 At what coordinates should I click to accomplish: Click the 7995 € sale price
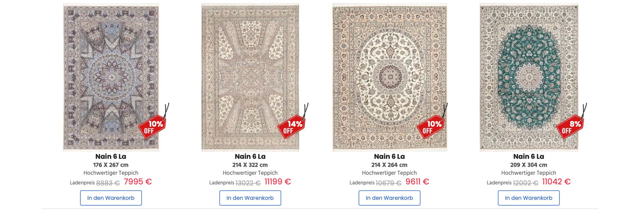coord(138,182)
